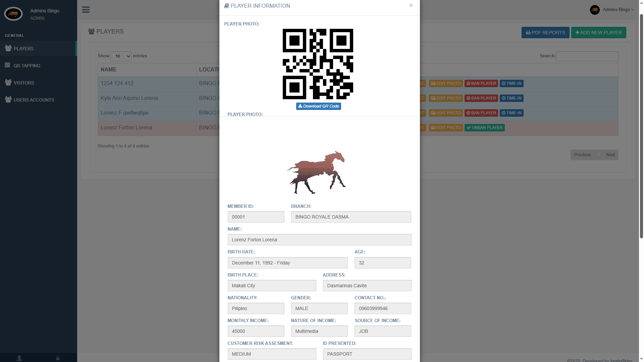
Task: Click the hamburger menu toggle icon
Action: (x=86, y=10)
